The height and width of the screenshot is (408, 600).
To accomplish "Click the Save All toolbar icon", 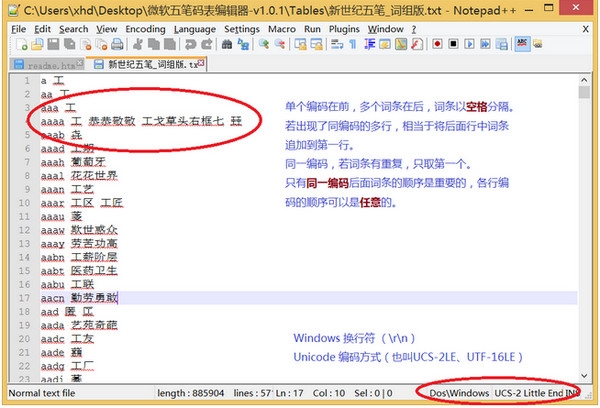I will tap(69, 44).
